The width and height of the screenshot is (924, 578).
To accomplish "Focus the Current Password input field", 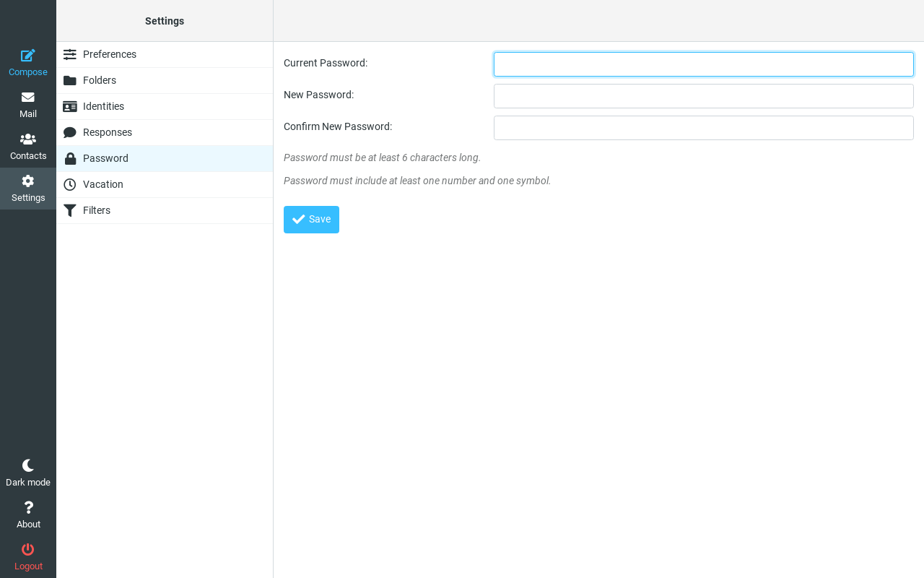I will pyautogui.click(x=704, y=64).
